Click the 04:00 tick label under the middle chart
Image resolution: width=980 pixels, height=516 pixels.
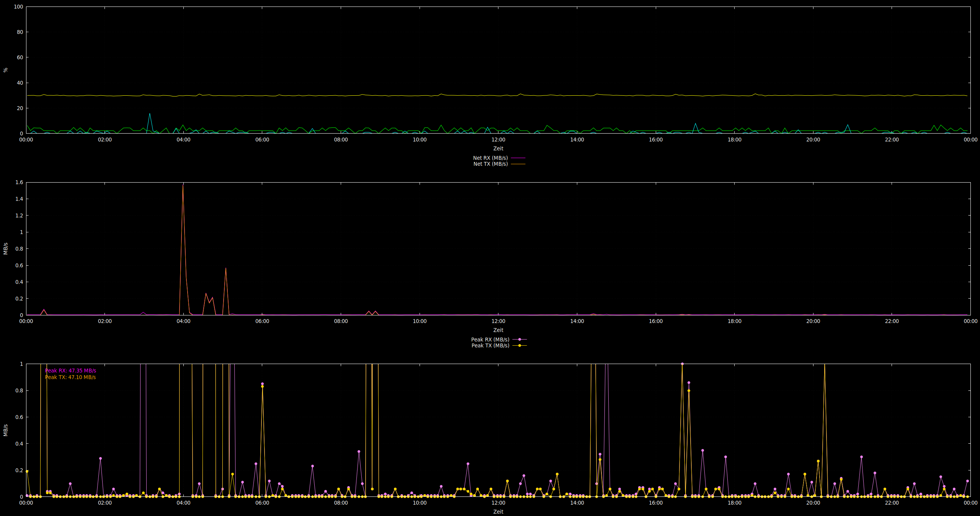pyautogui.click(x=183, y=321)
